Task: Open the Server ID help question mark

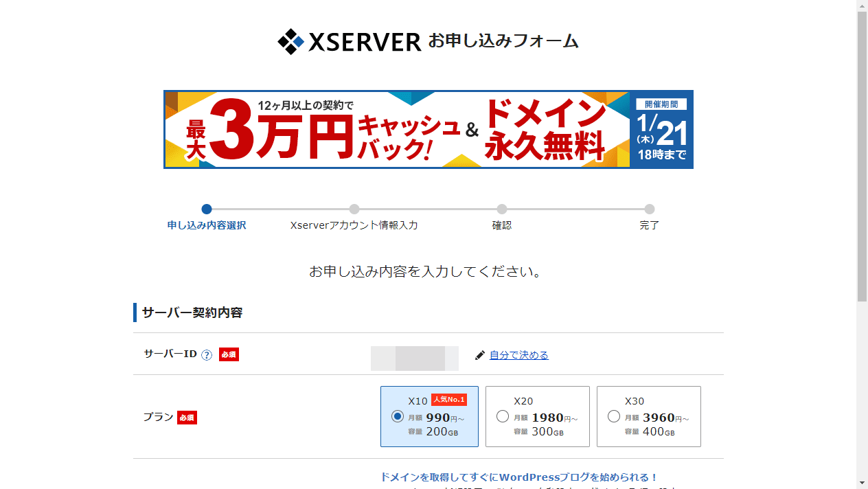Action: tap(207, 355)
